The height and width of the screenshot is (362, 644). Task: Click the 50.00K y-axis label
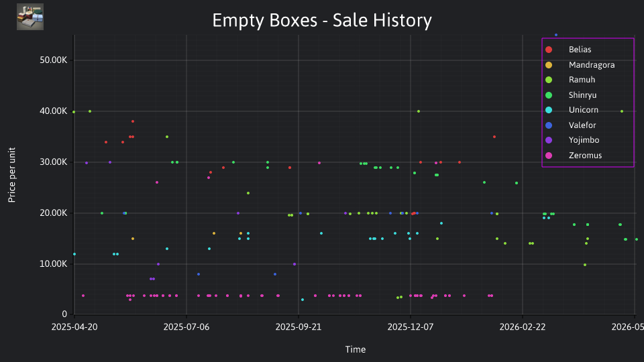(x=54, y=60)
